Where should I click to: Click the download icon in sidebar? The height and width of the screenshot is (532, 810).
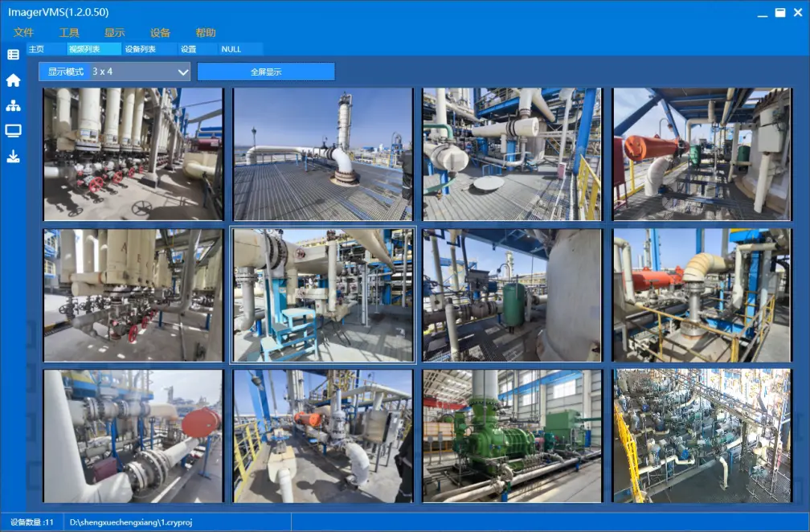point(13,157)
